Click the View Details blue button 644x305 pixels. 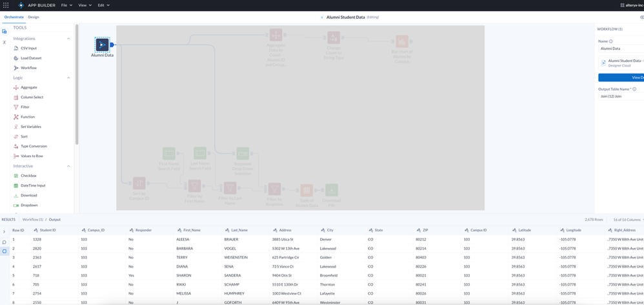tap(621, 78)
